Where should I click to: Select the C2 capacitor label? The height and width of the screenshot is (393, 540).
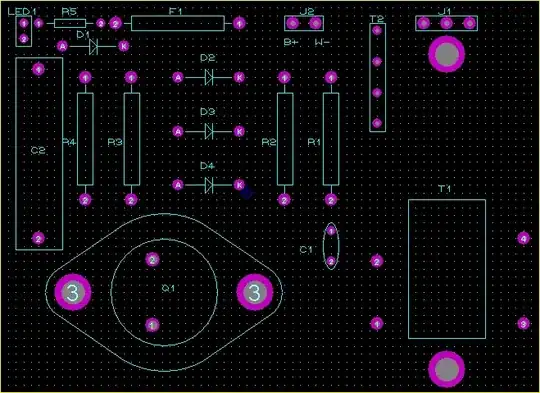(x=38, y=151)
